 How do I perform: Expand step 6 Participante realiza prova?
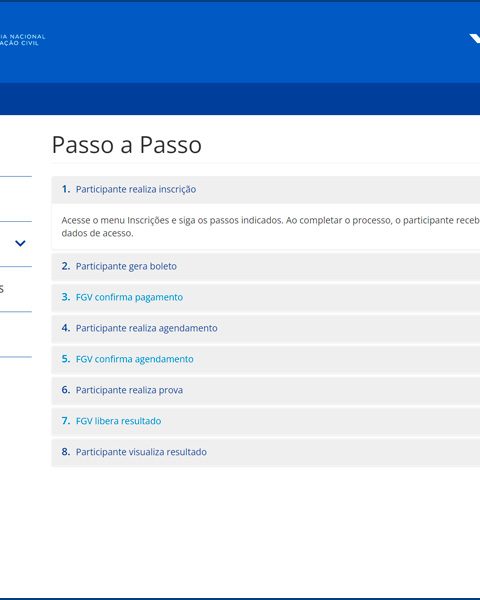pos(266,390)
